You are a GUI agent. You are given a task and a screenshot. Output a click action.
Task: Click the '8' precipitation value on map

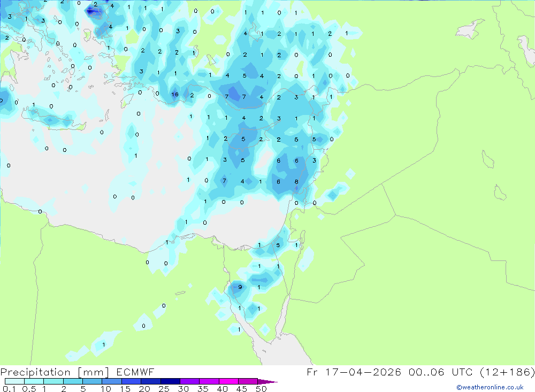296,182
